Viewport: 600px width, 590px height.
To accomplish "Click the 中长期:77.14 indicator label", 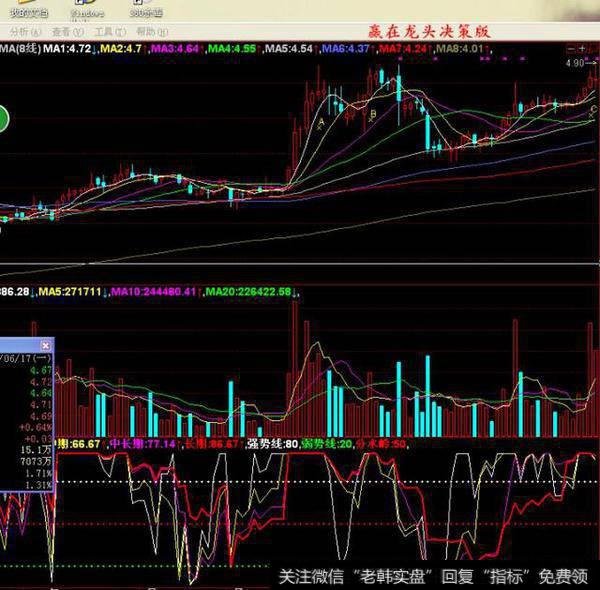I will pos(142,444).
